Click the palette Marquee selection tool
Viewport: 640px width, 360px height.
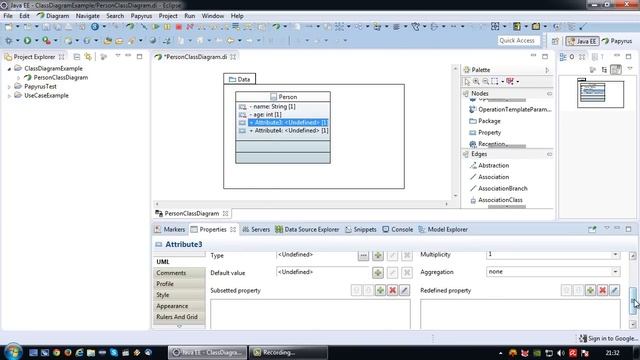(495, 82)
